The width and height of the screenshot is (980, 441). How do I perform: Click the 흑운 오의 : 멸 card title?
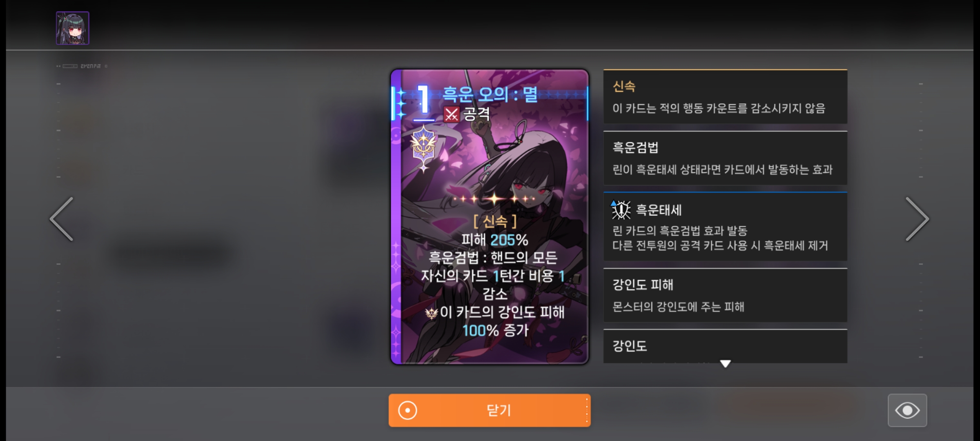(x=490, y=94)
